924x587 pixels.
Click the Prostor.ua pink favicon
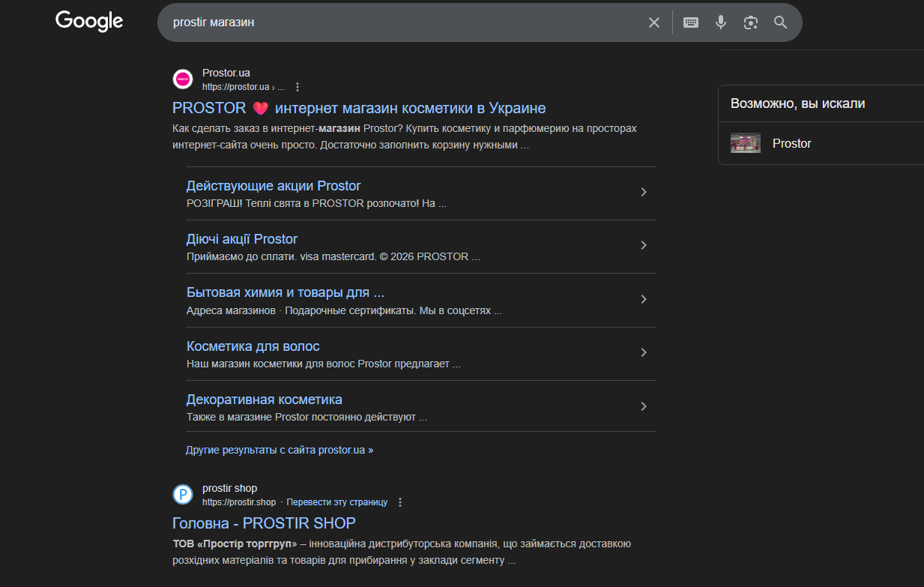click(x=183, y=79)
